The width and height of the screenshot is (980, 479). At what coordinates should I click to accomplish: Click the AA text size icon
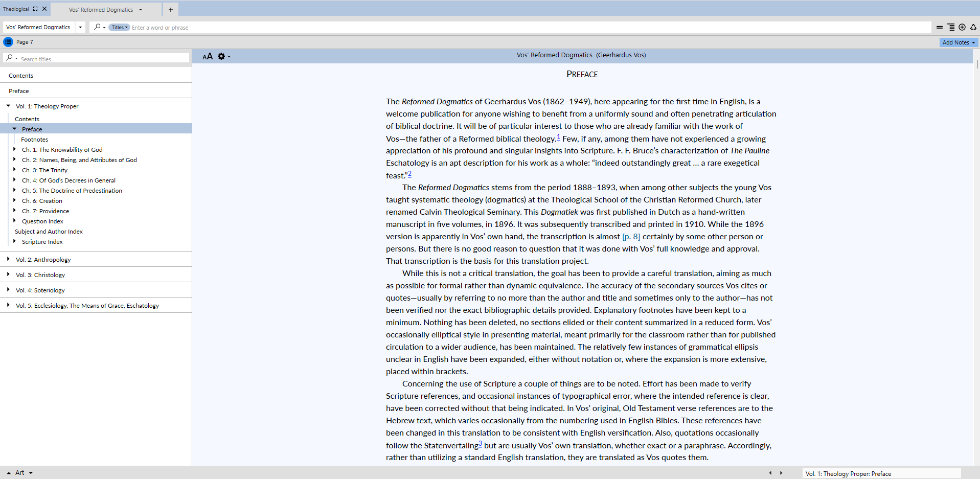207,56
